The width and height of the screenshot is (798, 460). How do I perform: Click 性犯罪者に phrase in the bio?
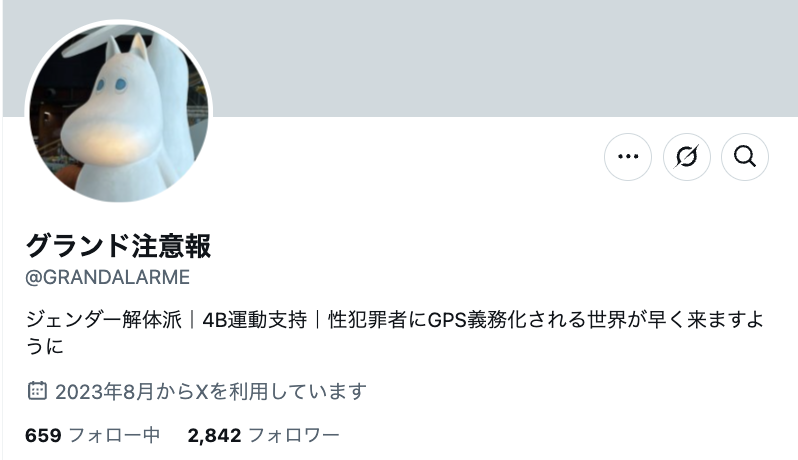378,320
